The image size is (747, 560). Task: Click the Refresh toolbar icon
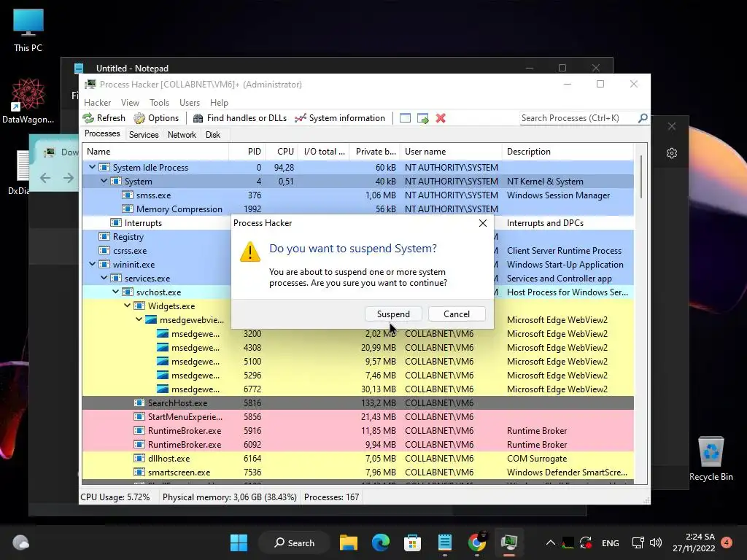[x=88, y=118]
